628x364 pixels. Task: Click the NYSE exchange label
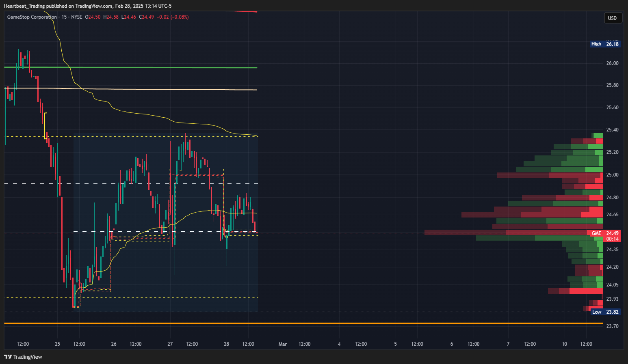coord(76,17)
